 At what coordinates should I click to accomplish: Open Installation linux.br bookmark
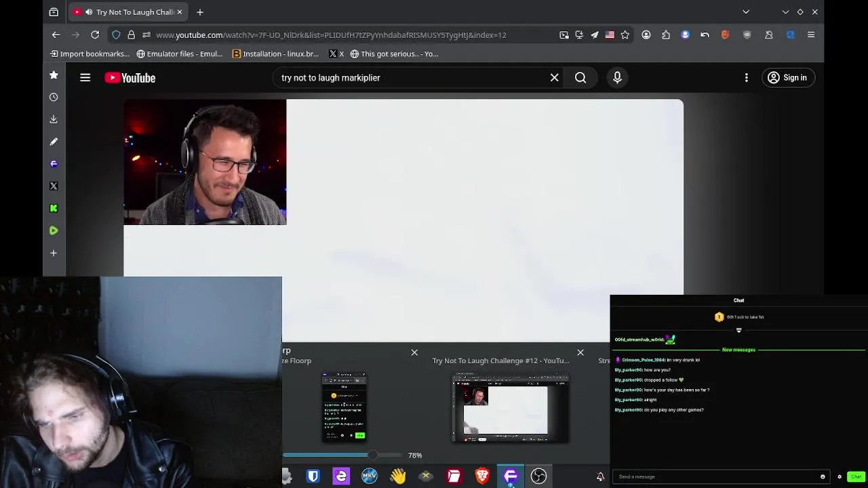pos(275,54)
